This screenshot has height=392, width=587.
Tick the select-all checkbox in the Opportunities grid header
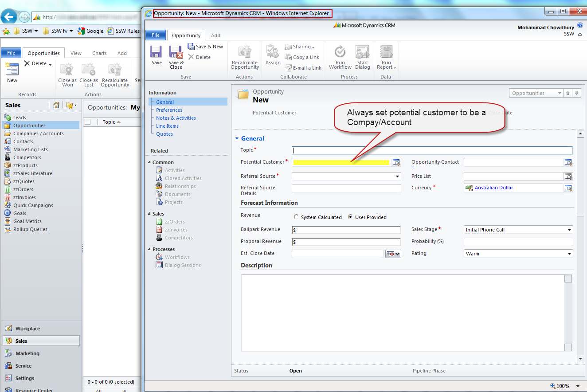87,122
